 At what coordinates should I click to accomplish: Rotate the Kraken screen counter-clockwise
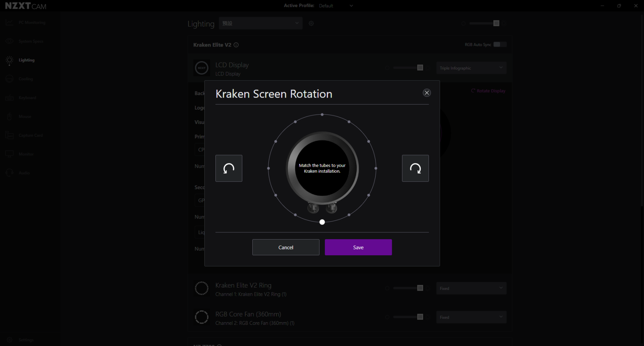(x=228, y=168)
